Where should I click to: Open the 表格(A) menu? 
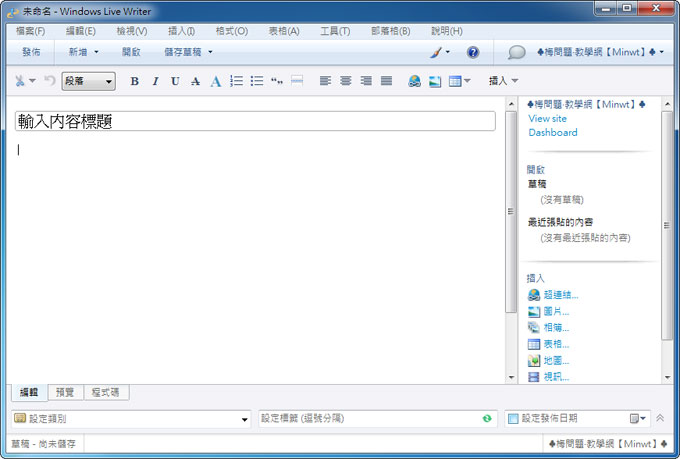pos(284,31)
